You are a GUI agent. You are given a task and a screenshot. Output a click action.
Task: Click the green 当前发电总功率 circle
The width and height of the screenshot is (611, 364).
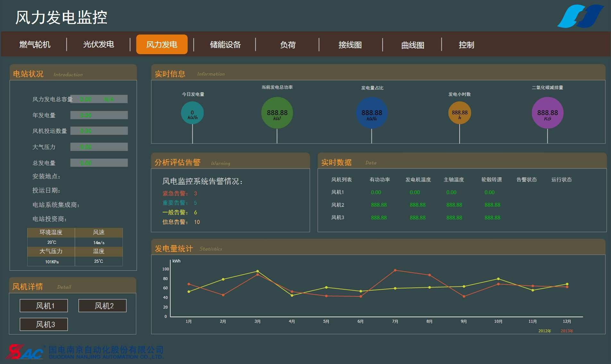277,113
